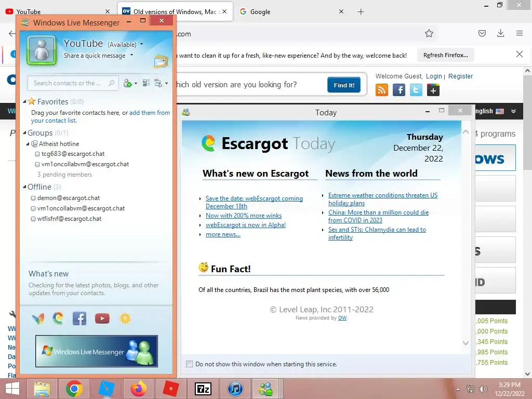Click the old version search input field
This screenshot has width=532, height=399.
pyautogui.click(x=251, y=85)
